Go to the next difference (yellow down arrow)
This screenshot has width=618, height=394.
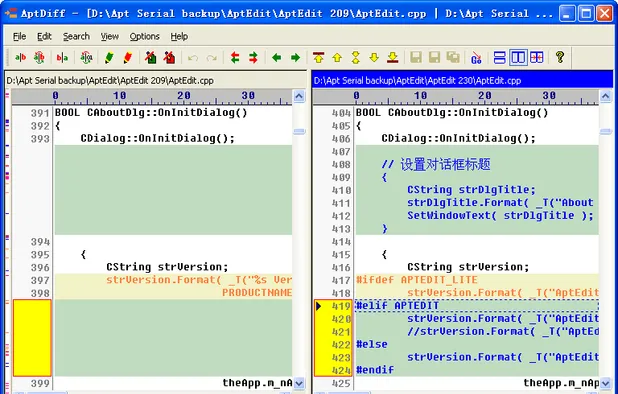click(374, 58)
